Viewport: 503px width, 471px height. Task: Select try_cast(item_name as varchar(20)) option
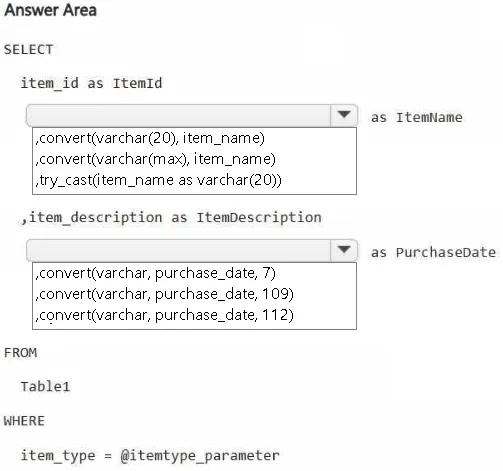(159, 180)
